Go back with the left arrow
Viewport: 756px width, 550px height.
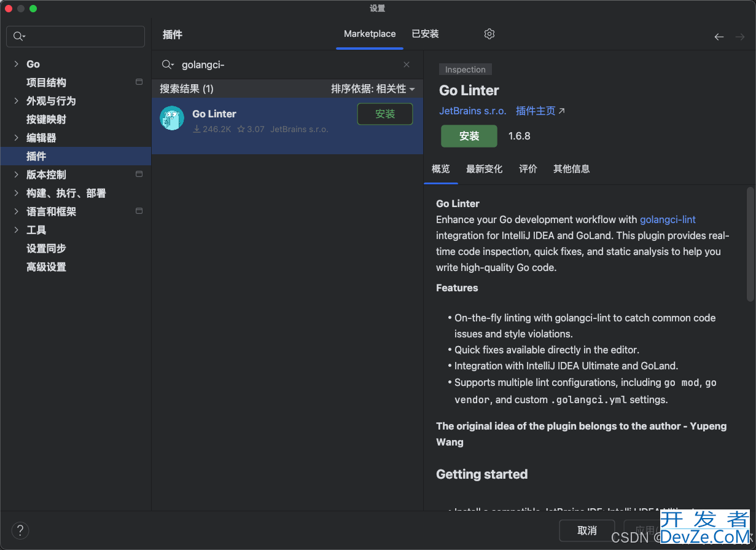(x=719, y=37)
